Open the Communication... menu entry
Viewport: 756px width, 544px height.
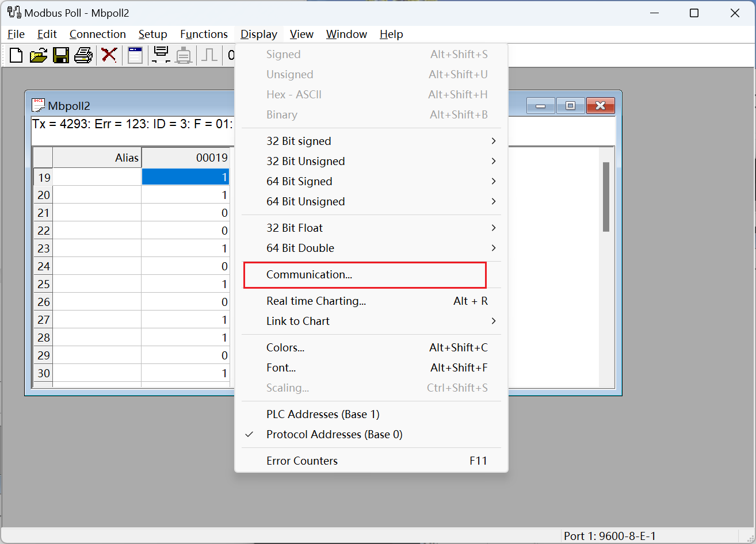309,275
